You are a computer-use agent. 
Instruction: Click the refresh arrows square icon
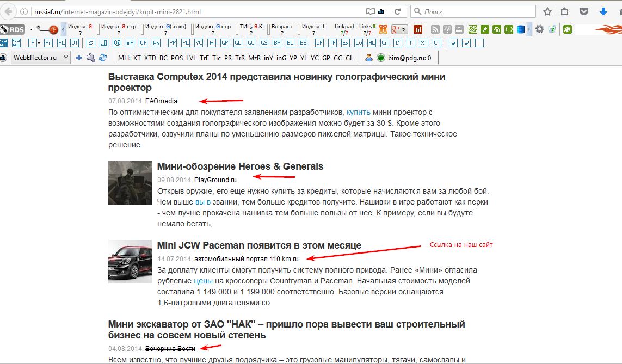[x=91, y=43]
